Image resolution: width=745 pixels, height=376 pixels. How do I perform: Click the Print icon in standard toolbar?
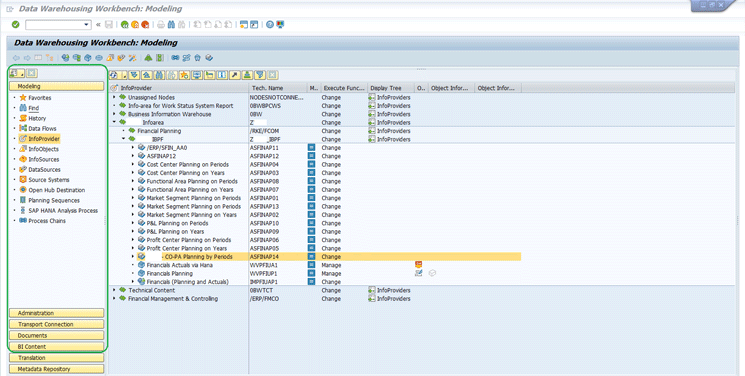coord(161,25)
